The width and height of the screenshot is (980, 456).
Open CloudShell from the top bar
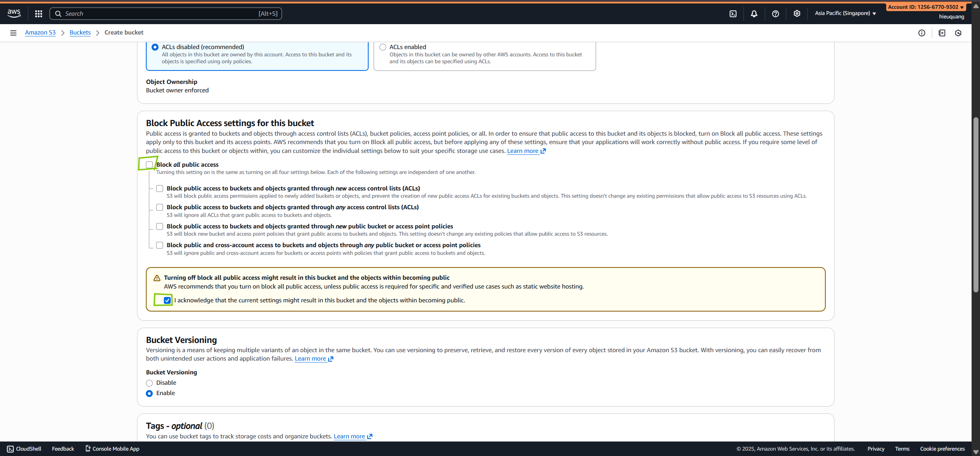tap(733, 14)
